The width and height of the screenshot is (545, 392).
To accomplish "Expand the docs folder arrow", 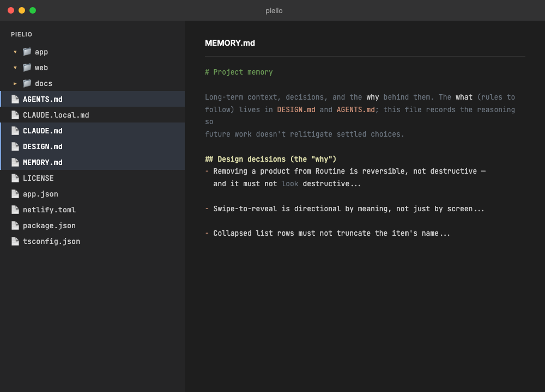I will pos(15,84).
